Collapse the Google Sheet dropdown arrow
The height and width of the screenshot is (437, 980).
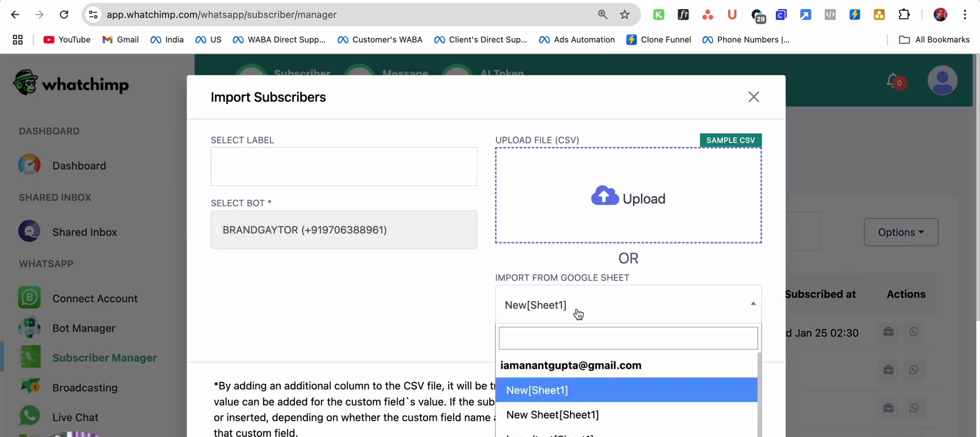pos(753,304)
